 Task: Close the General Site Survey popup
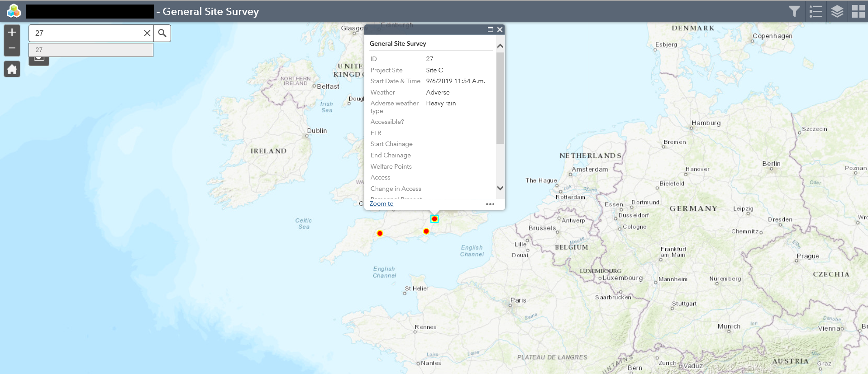pos(500,29)
